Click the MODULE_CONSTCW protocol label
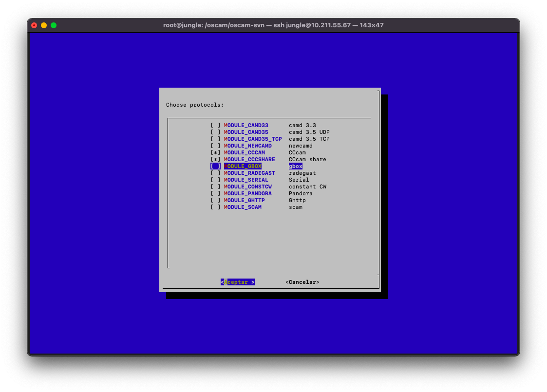This screenshot has width=547, height=392. (247, 187)
